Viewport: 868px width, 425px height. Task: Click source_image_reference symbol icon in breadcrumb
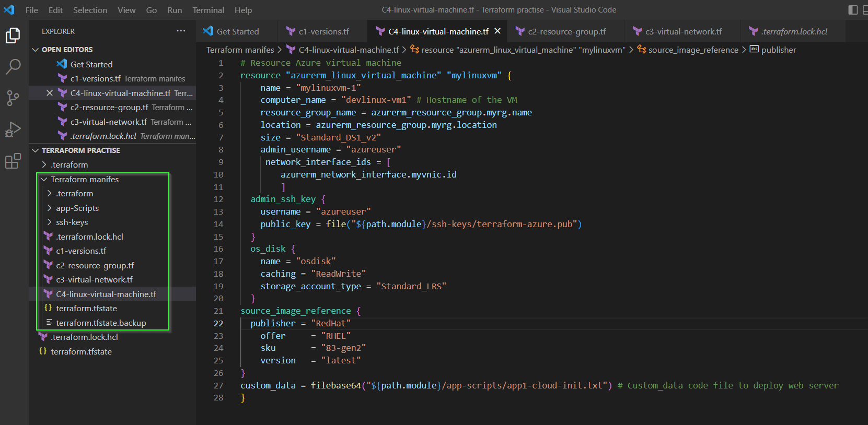click(642, 50)
